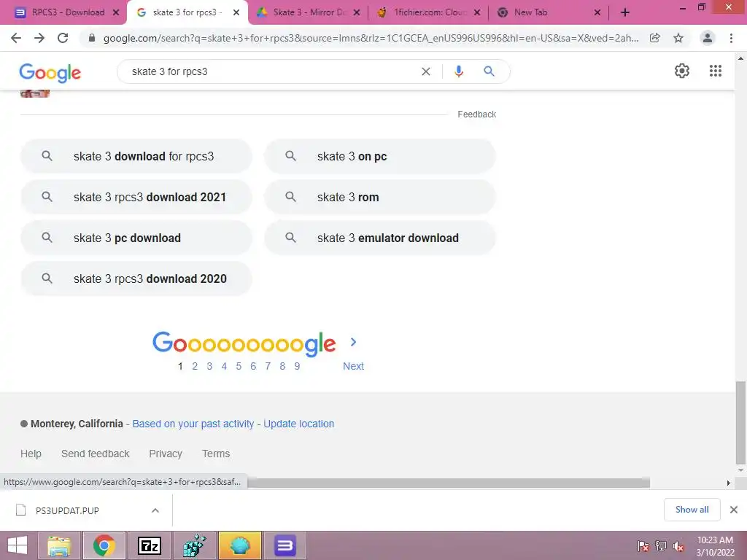Go to results page 9
The height and width of the screenshot is (560, 747).
(297, 366)
